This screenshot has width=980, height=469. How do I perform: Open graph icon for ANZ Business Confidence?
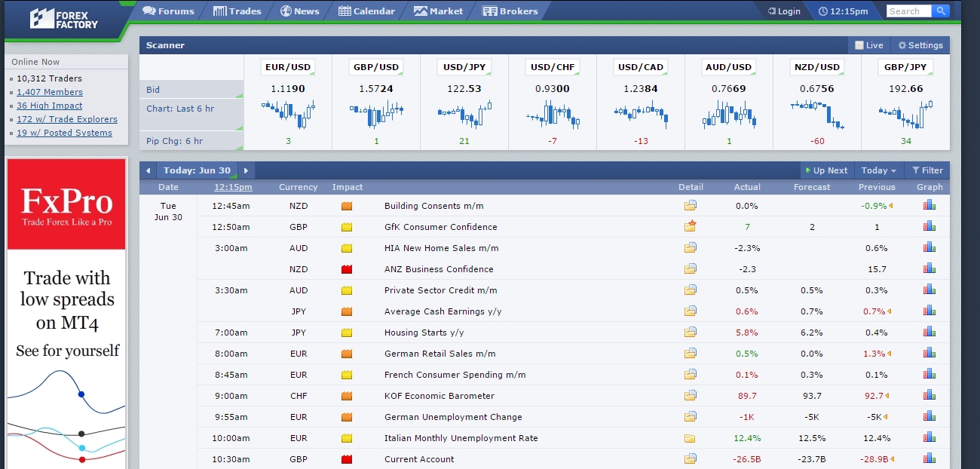tap(929, 268)
